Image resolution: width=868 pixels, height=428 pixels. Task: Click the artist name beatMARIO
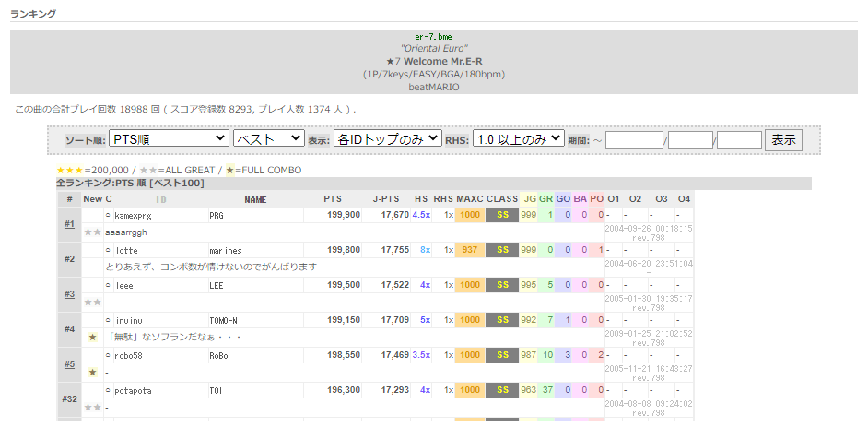point(433,87)
